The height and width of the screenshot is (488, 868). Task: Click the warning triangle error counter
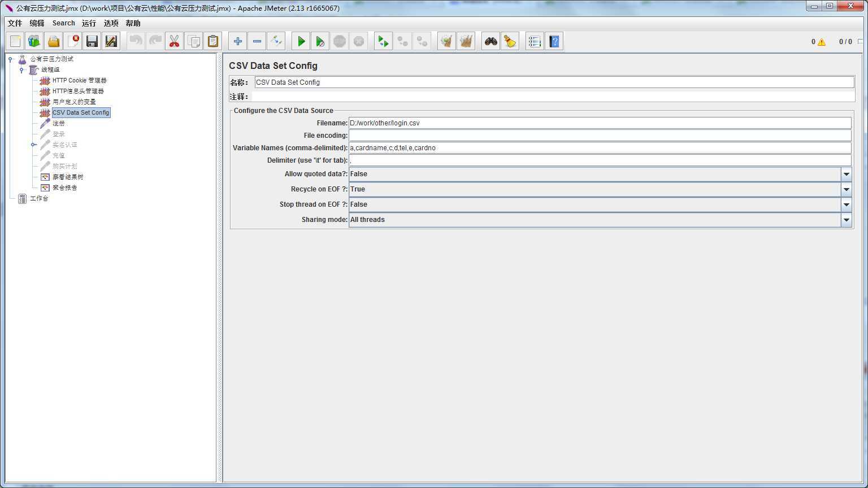[x=822, y=42]
